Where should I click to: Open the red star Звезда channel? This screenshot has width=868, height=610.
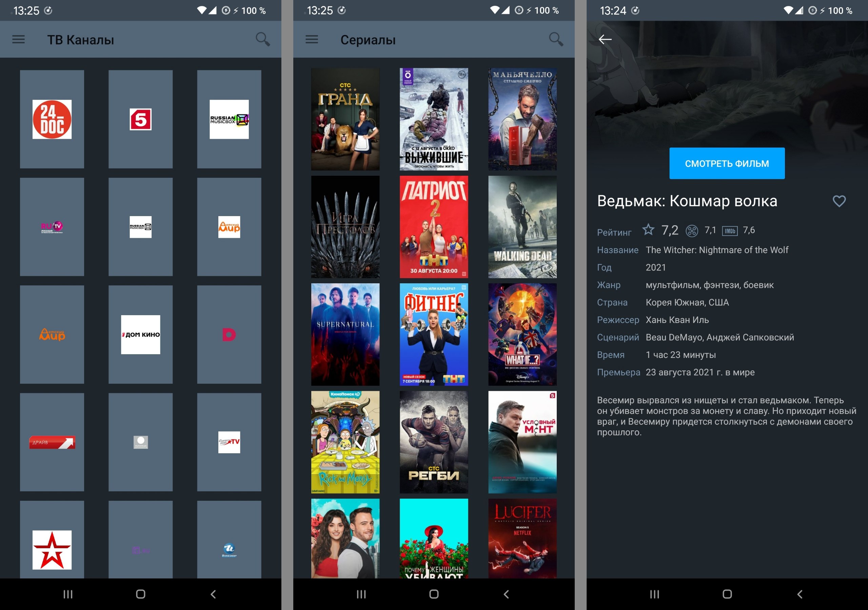[x=52, y=540]
